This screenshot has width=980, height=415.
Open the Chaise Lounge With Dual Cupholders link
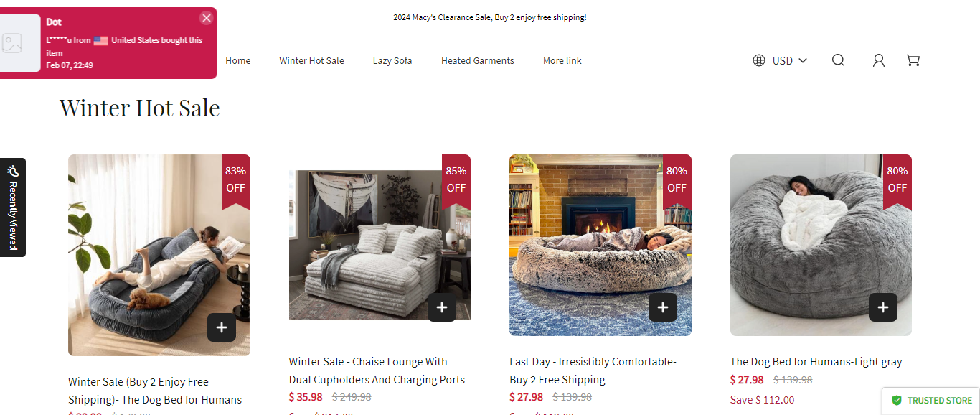[x=377, y=370]
